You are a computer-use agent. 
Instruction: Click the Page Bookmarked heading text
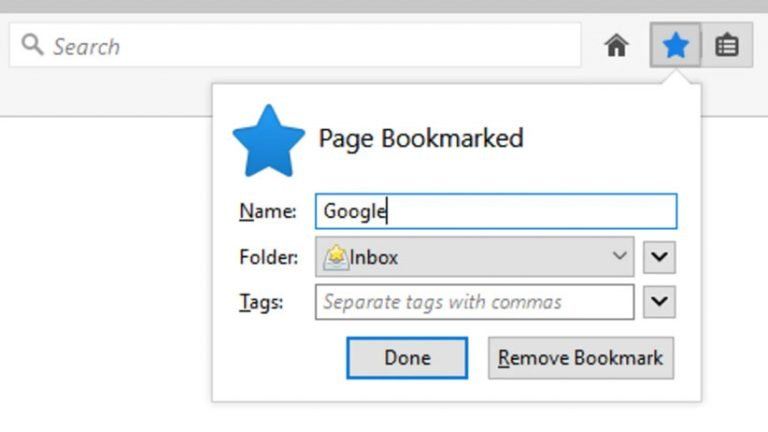tap(420, 138)
